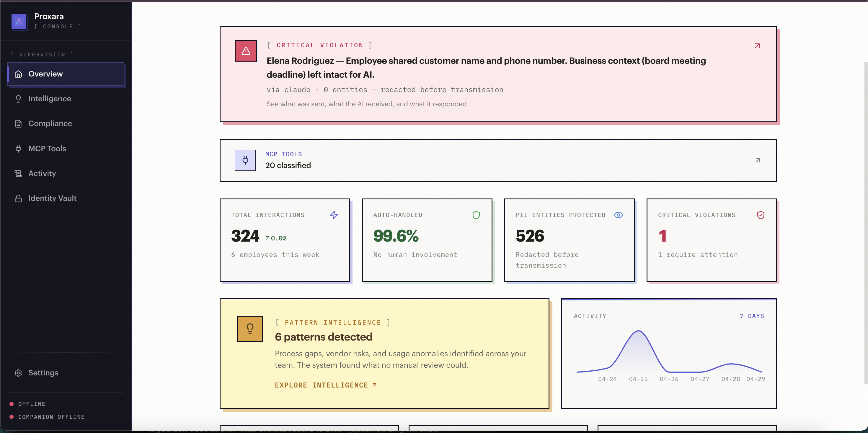Click the 99.6% auto-handled value

(396, 236)
